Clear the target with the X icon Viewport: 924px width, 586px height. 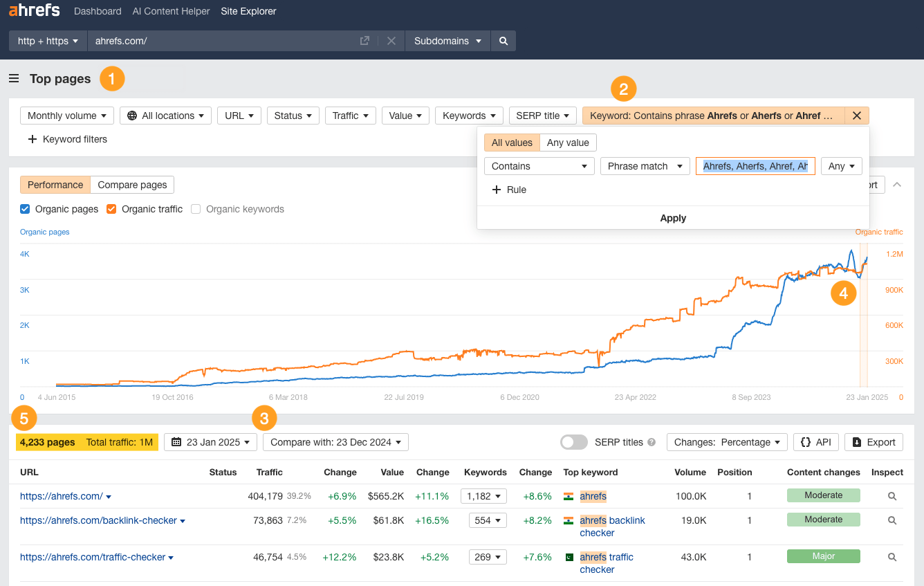coord(391,40)
